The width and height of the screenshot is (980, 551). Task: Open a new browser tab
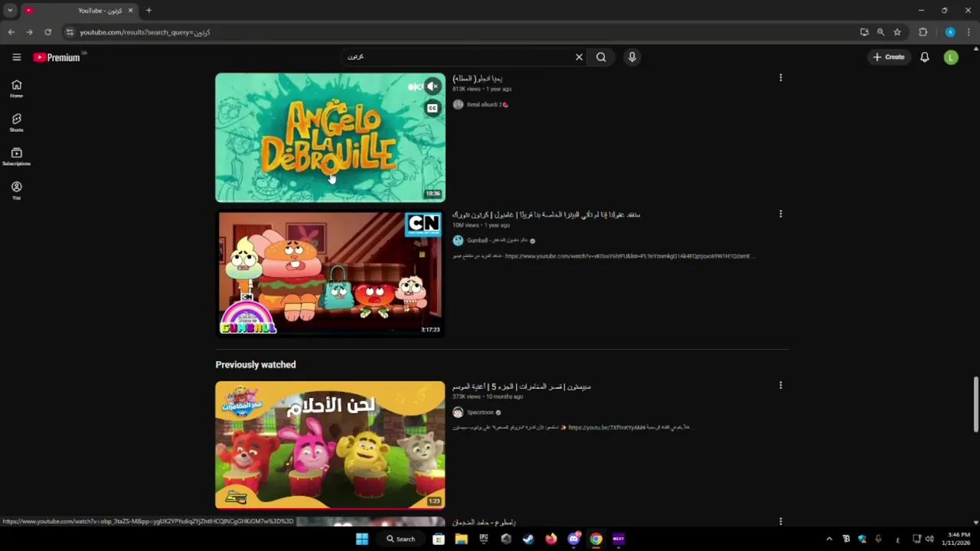pos(149,11)
